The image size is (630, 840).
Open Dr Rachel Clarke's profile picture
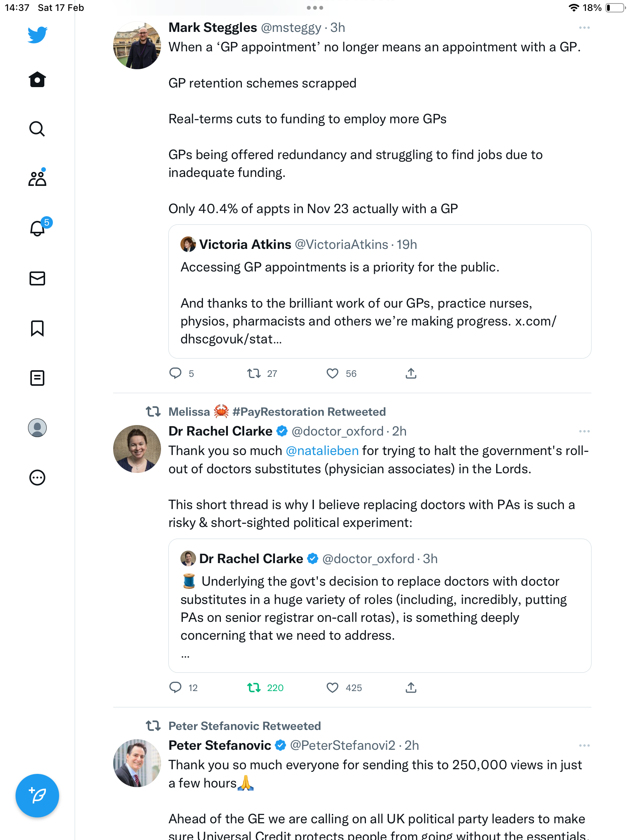pyautogui.click(x=137, y=449)
